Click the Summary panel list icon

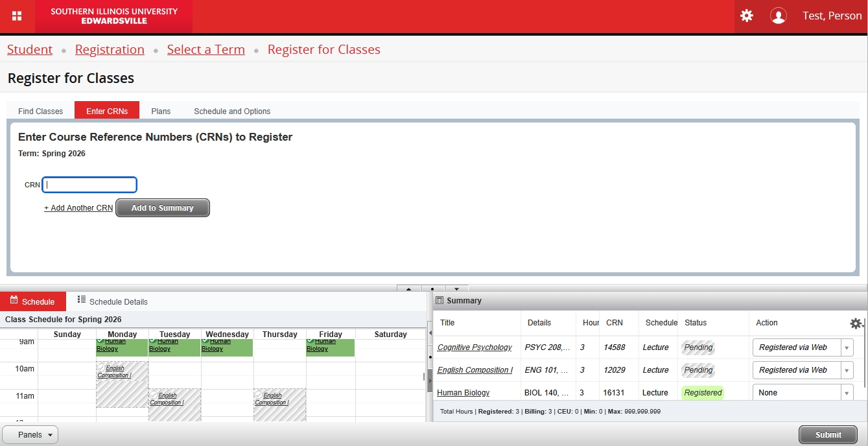click(440, 301)
